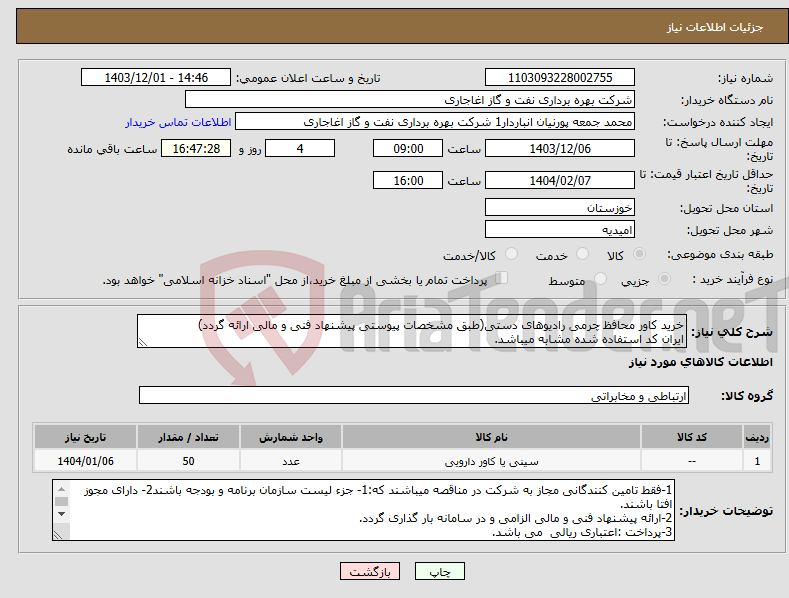Click the ردیف column header

tap(757, 437)
